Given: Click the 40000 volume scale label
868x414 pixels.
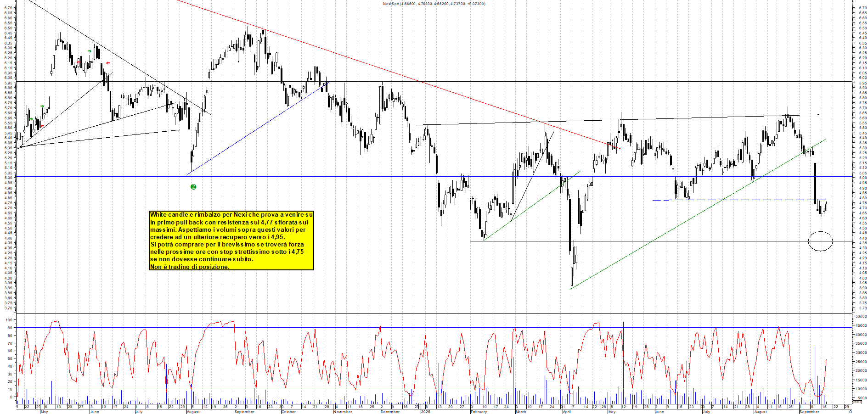Looking at the screenshot, I should coord(861,335).
